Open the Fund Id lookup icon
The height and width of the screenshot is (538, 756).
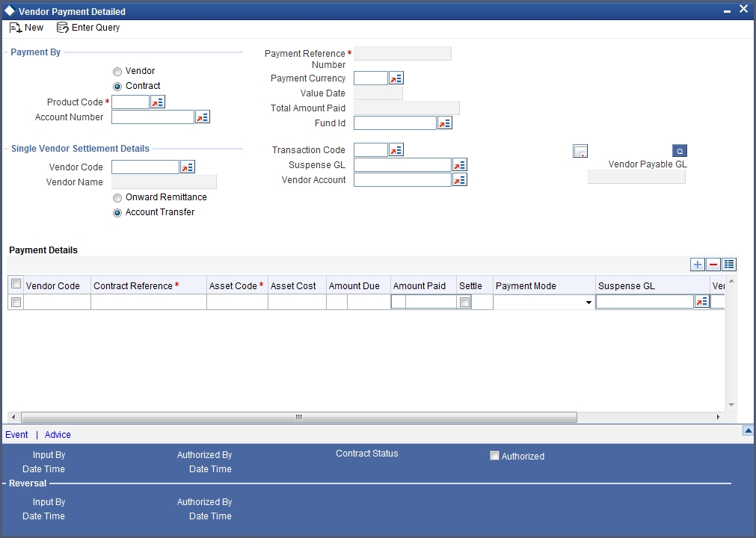tap(444, 123)
